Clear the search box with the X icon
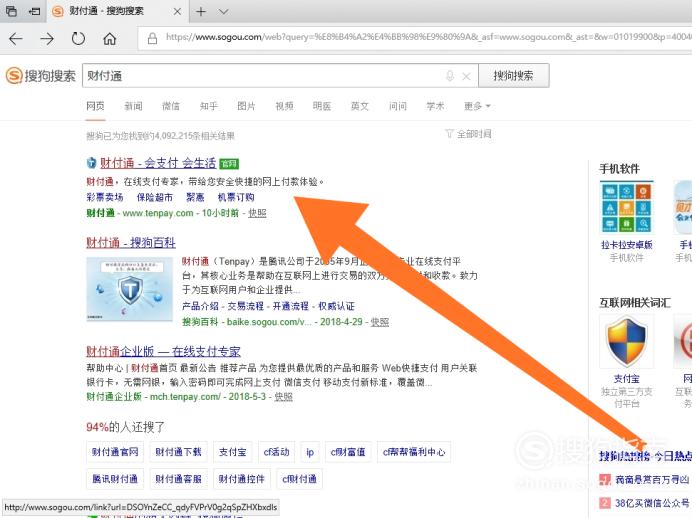 coord(466,76)
